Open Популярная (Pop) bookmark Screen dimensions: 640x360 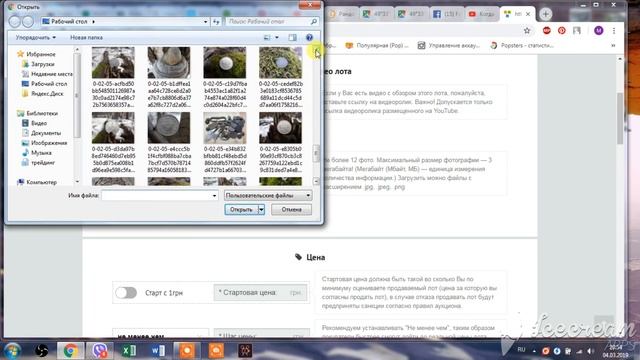(377, 46)
